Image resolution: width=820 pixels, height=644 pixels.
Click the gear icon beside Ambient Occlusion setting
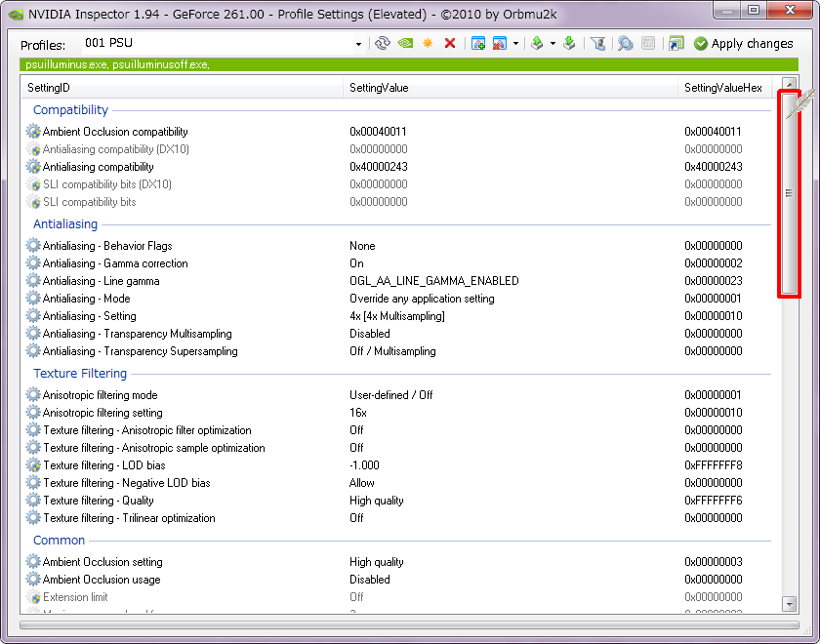click(x=33, y=561)
